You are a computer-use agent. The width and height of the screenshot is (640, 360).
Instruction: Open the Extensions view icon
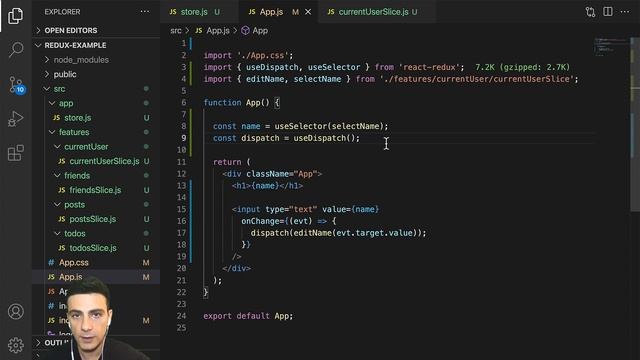(16, 153)
